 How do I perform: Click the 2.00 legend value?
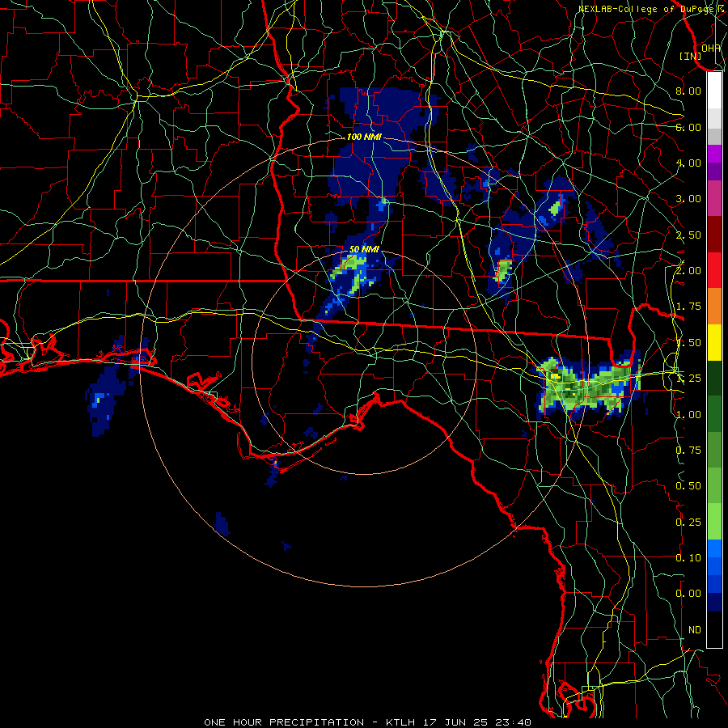click(688, 270)
